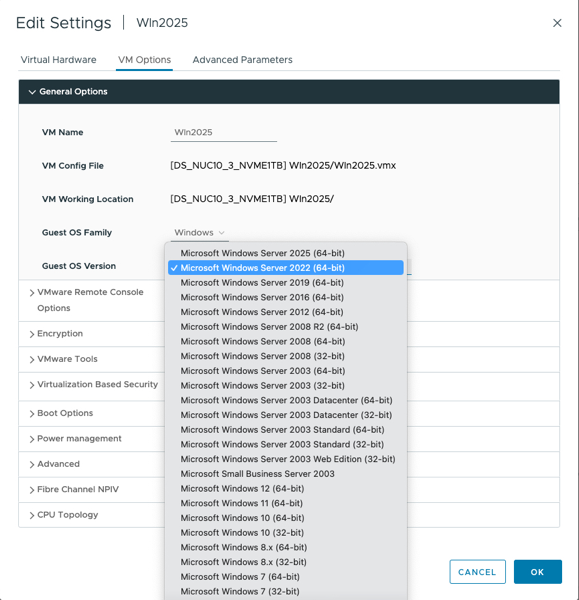579x600 pixels.
Task: Choose Microsoft Windows Server 2025 (64-bit)
Action: [x=285, y=253]
